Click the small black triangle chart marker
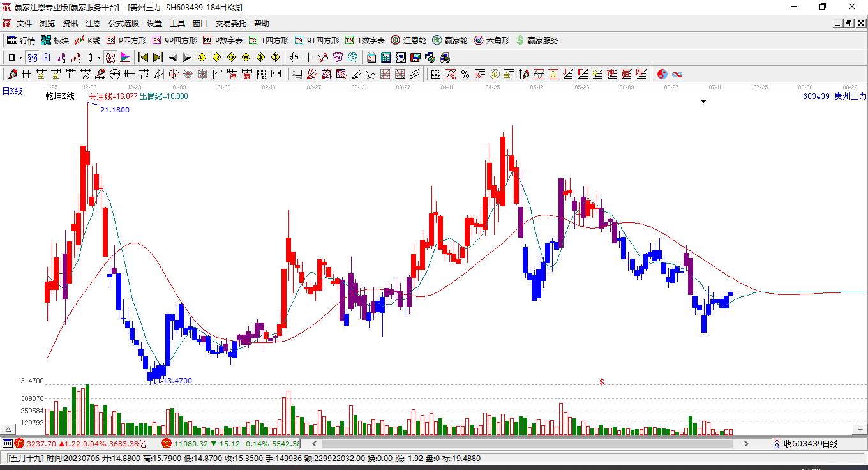The width and height of the screenshot is (868, 470). [704, 102]
